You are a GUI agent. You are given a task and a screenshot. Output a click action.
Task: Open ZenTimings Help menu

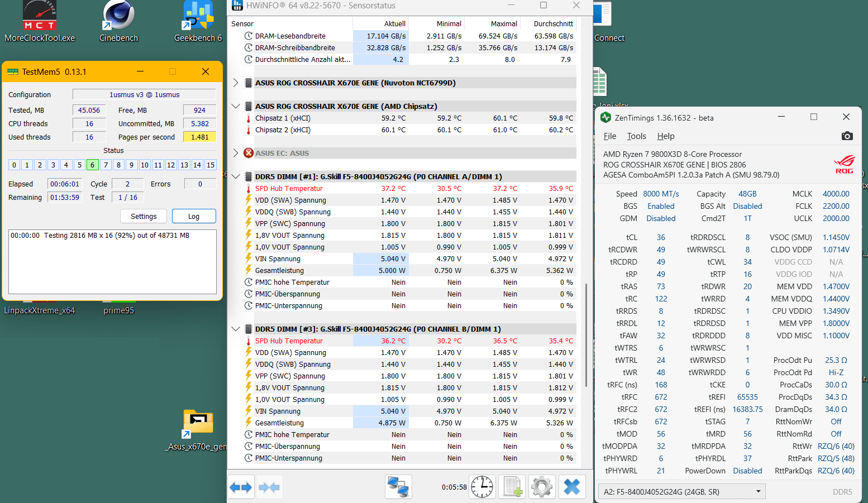coord(666,136)
